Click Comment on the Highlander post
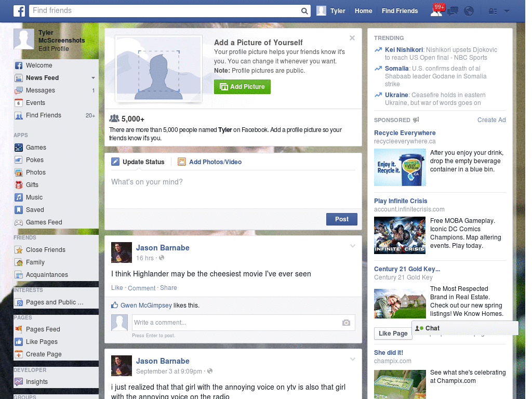The image size is (532, 399). point(141,288)
